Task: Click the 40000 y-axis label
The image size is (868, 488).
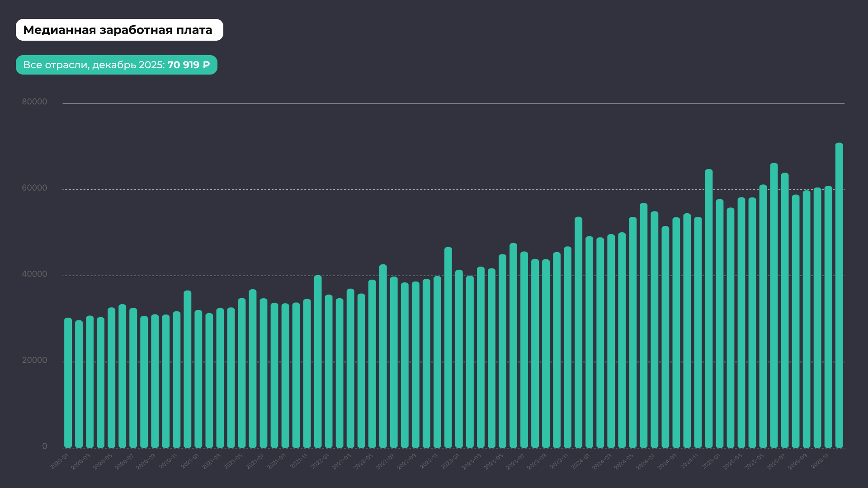Action: tap(34, 274)
